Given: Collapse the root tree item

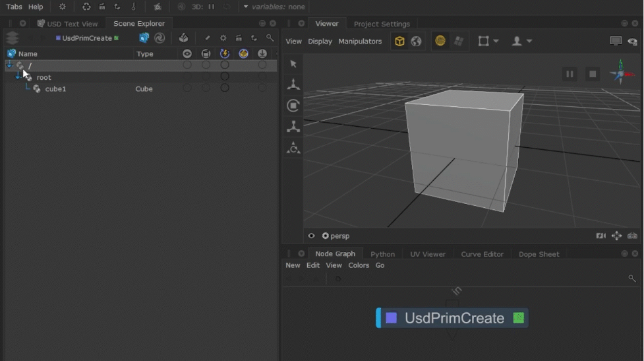Looking at the screenshot, I should (x=19, y=77).
